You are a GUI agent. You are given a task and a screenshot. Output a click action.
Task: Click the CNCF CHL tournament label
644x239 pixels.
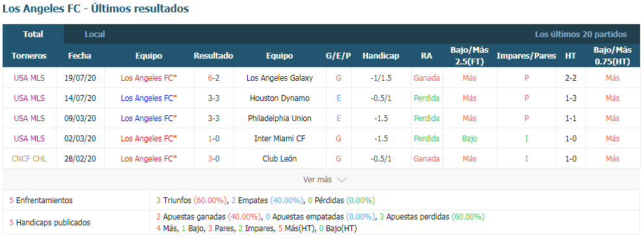[29, 158]
